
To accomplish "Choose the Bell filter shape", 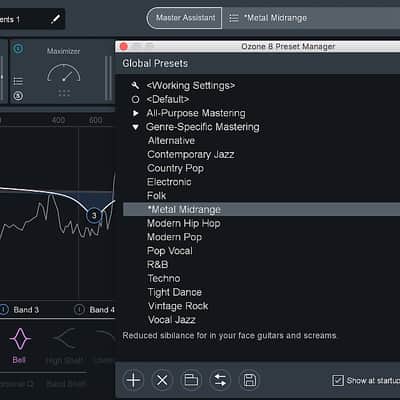I will (20, 339).
